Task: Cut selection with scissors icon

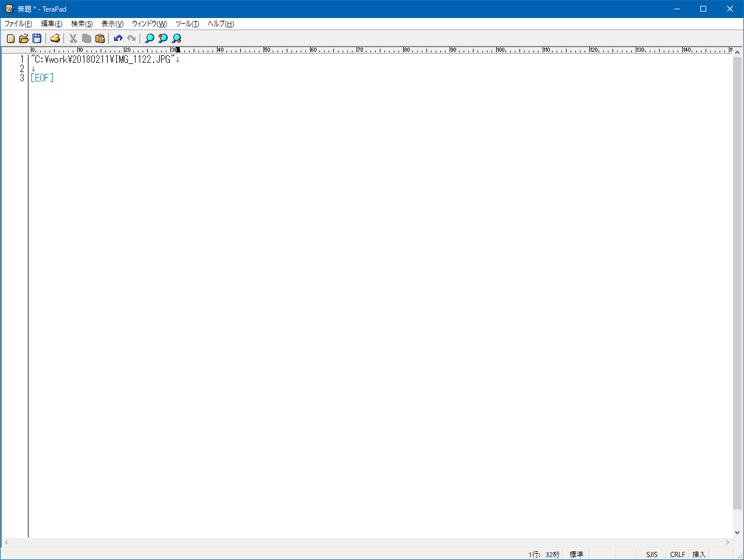Action: click(x=73, y=38)
